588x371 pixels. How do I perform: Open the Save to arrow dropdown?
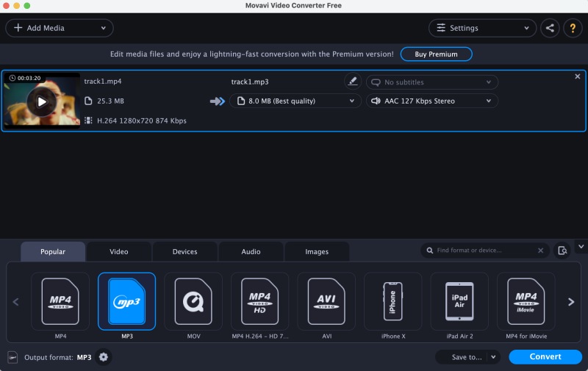pyautogui.click(x=493, y=357)
